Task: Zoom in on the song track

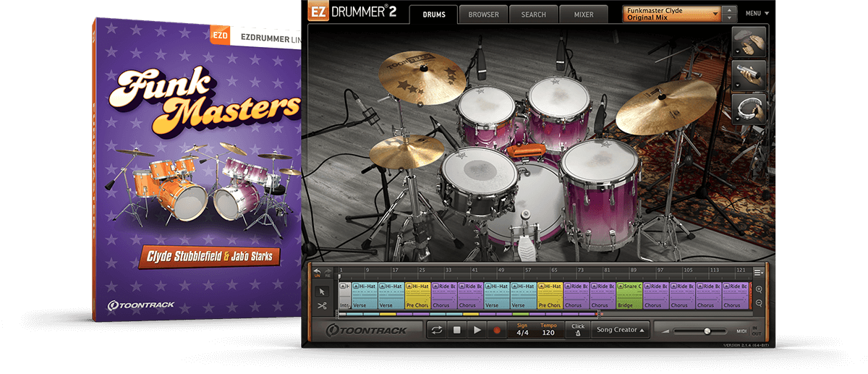Action: point(758,289)
